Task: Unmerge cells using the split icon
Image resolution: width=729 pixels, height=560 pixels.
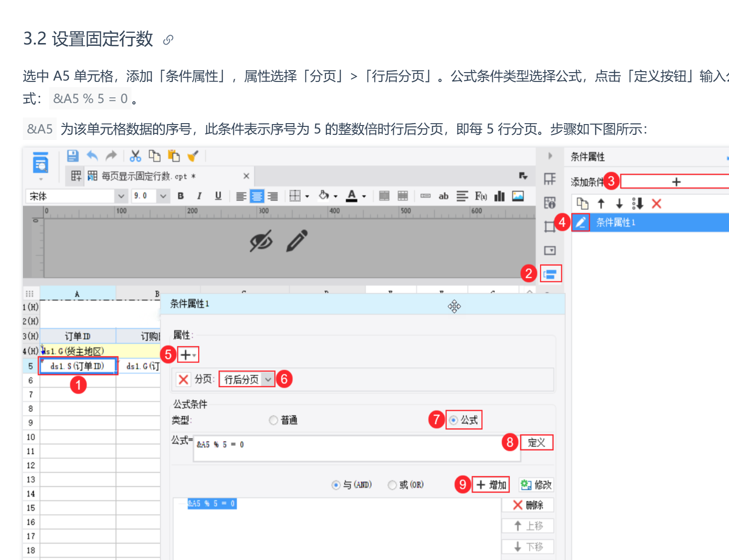Action: 403,196
